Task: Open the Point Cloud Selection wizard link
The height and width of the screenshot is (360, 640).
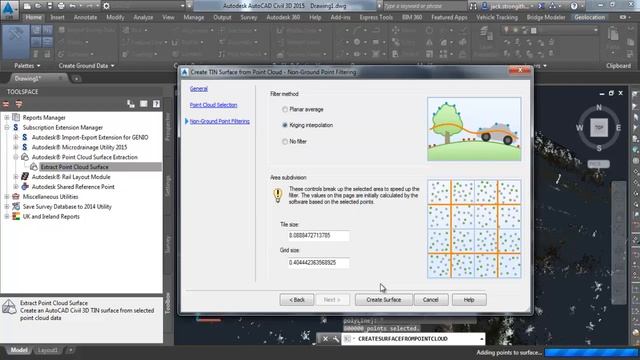Action: tap(213, 105)
